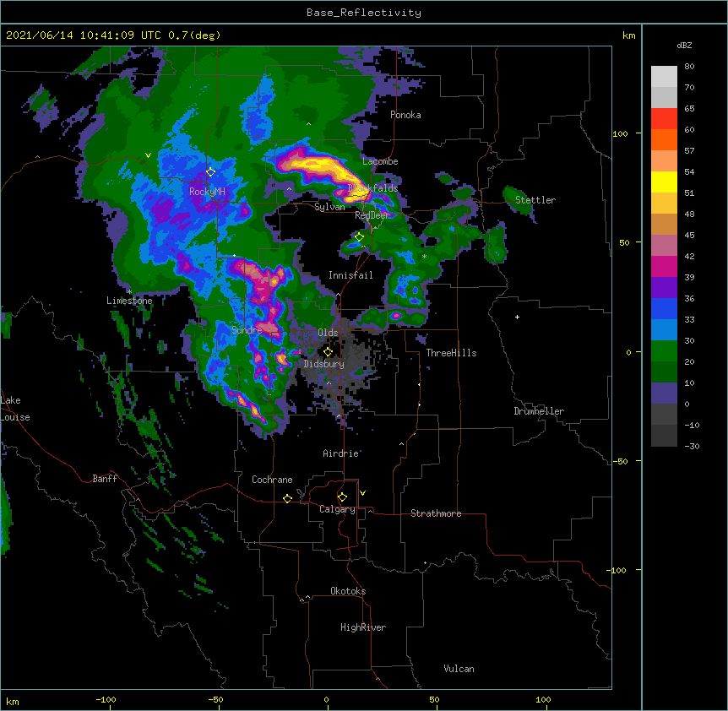This screenshot has height=711, width=728.
Task: Click the Lacombe city label
Action: (x=380, y=161)
